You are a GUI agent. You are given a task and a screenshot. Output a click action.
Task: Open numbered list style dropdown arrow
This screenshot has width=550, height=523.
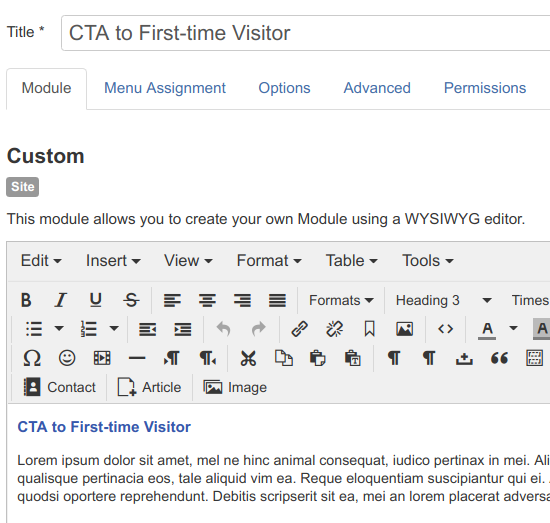pyautogui.click(x=114, y=329)
